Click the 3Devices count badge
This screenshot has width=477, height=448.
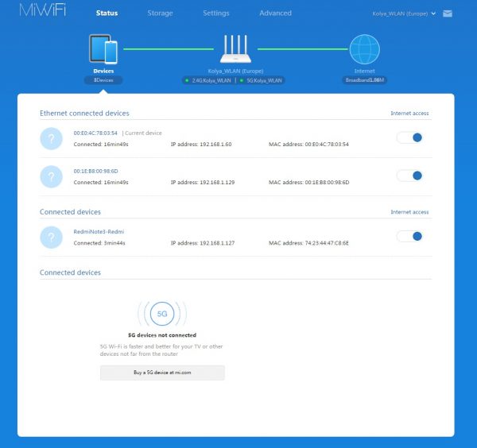(x=103, y=80)
